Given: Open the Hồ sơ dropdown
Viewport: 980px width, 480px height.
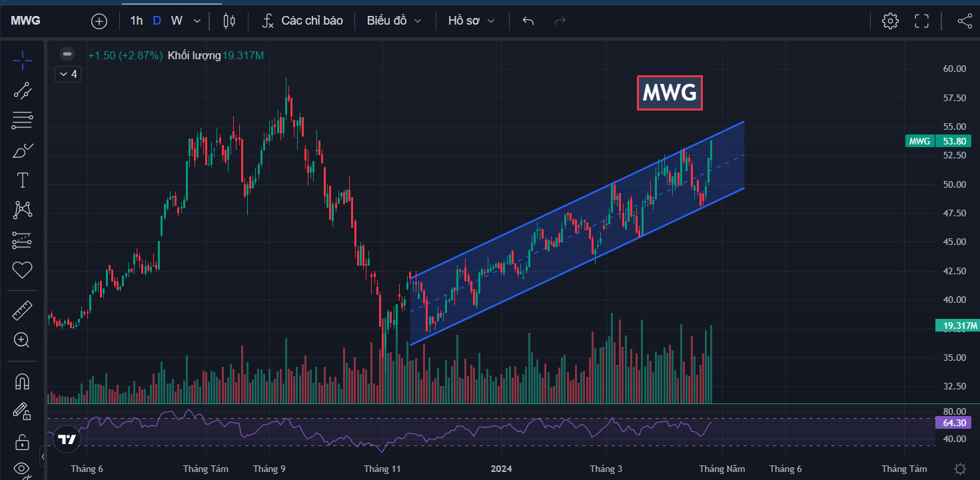Looking at the screenshot, I should tap(472, 21).
